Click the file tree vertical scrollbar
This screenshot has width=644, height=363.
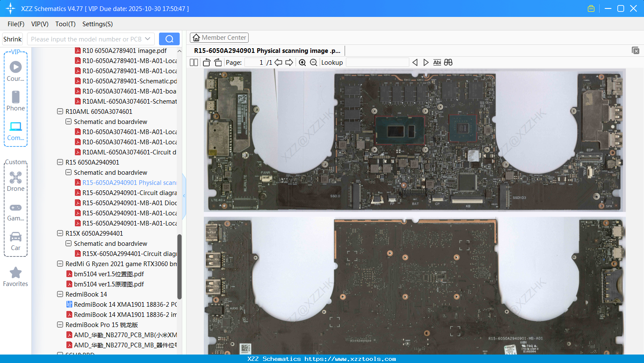(179, 267)
